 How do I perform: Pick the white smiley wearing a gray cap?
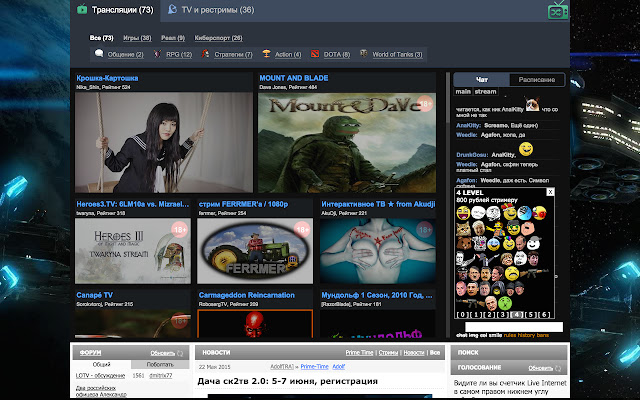pyautogui.click(x=534, y=243)
